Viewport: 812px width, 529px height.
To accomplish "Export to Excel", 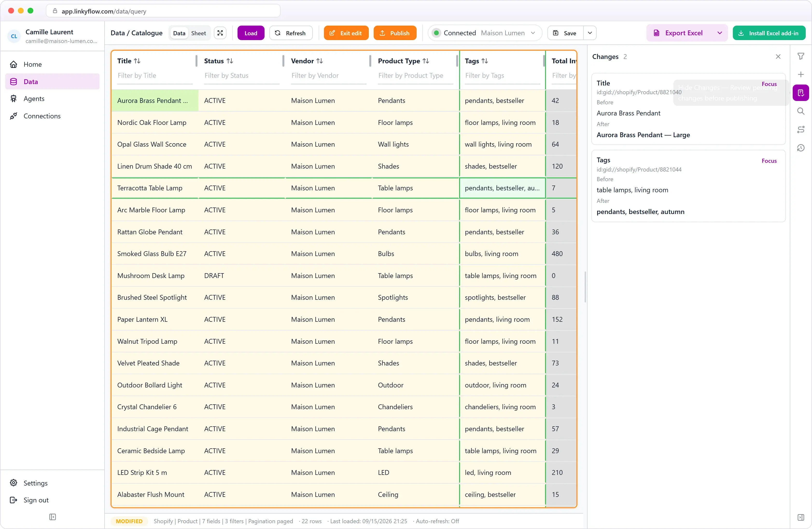I will click(x=679, y=33).
